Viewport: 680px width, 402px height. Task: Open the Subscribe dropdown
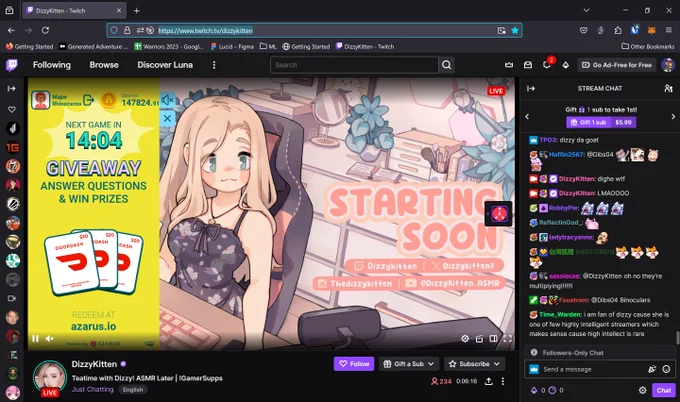474,364
